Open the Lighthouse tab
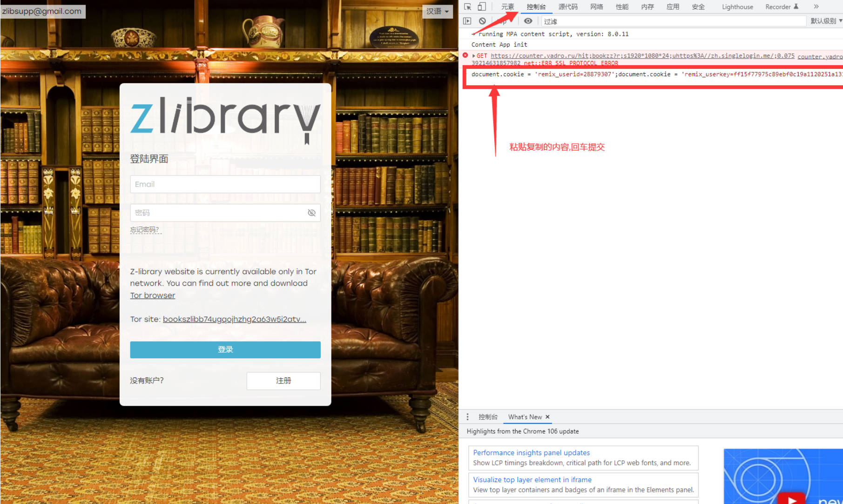The width and height of the screenshot is (843, 504). (x=737, y=7)
